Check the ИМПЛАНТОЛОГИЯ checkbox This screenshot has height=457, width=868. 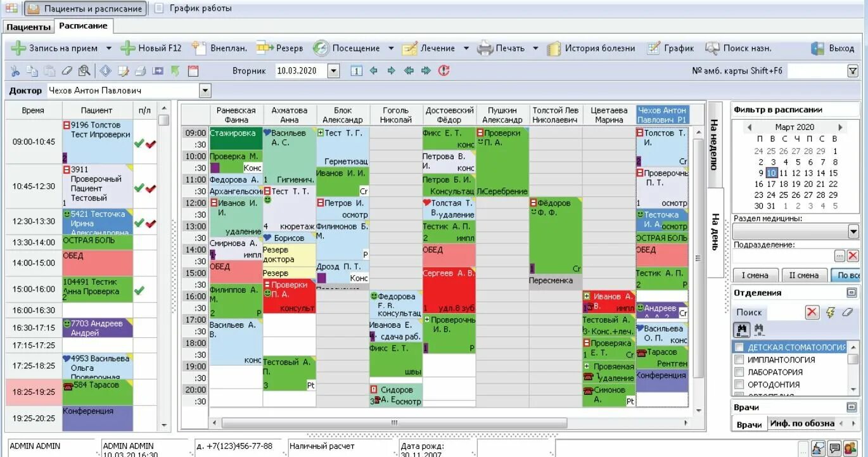pyautogui.click(x=739, y=359)
